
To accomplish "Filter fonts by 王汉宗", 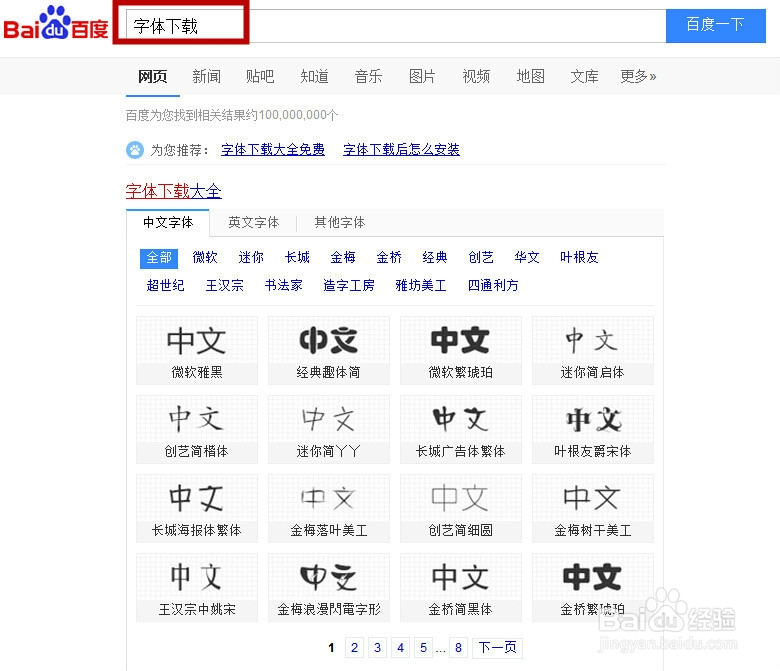I will (x=225, y=286).
